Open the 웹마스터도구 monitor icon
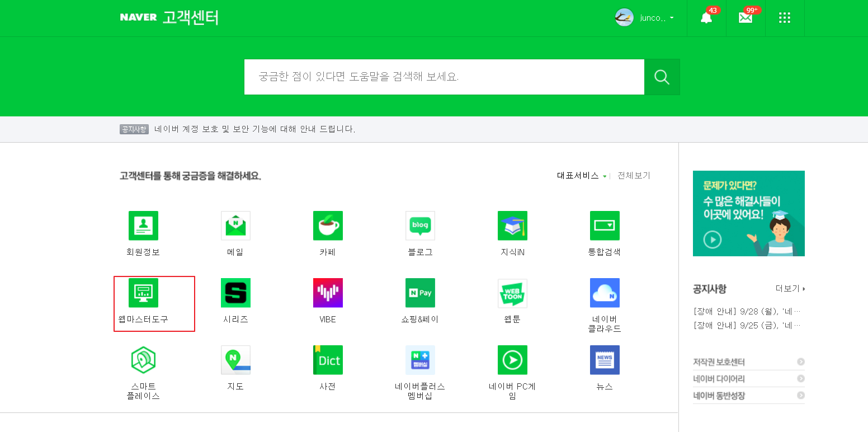The width and height of the screenshot is (868, 432). 143,293
